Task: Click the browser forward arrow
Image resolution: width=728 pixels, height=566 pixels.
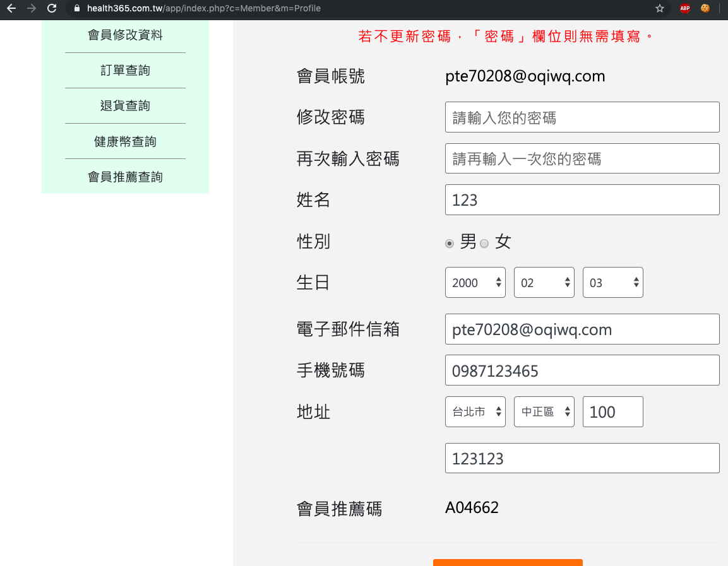Action: pos(32,8)
